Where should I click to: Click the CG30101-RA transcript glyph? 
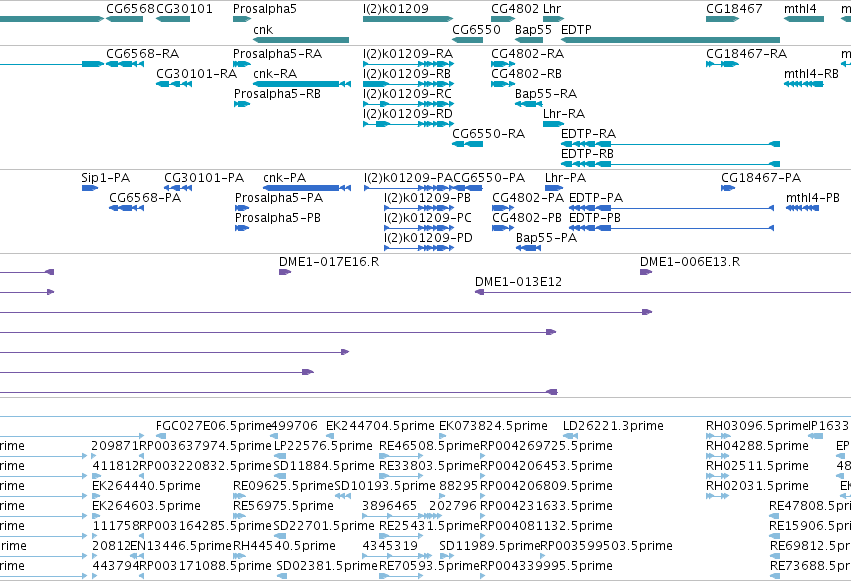tap(174, 84)
